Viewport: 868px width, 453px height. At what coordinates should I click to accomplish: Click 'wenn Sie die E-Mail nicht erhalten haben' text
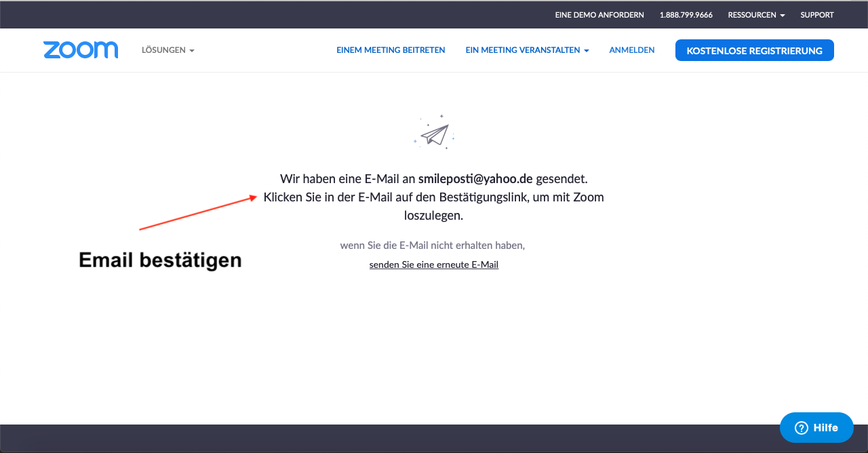432,245
